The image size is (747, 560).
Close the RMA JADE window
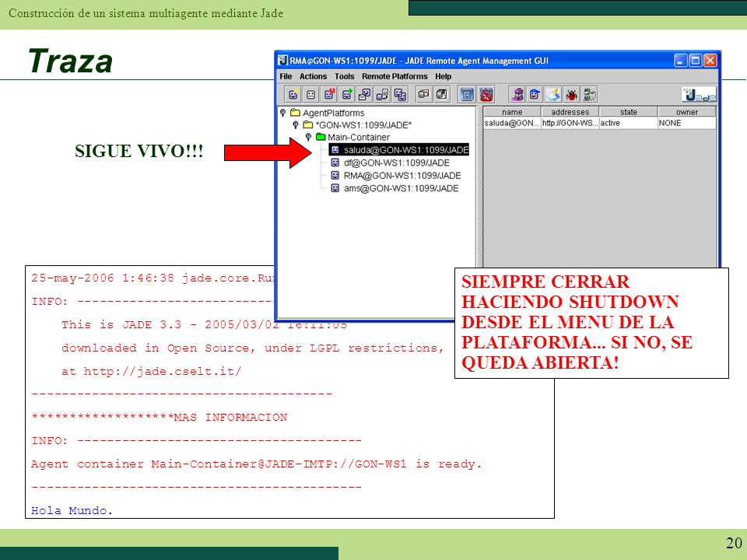pos(710,61)
